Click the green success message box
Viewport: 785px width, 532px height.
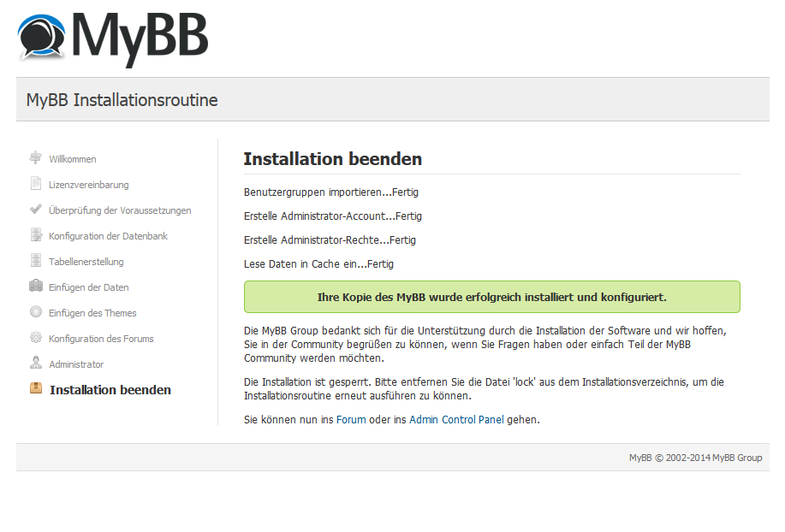(x=491, y=297)
